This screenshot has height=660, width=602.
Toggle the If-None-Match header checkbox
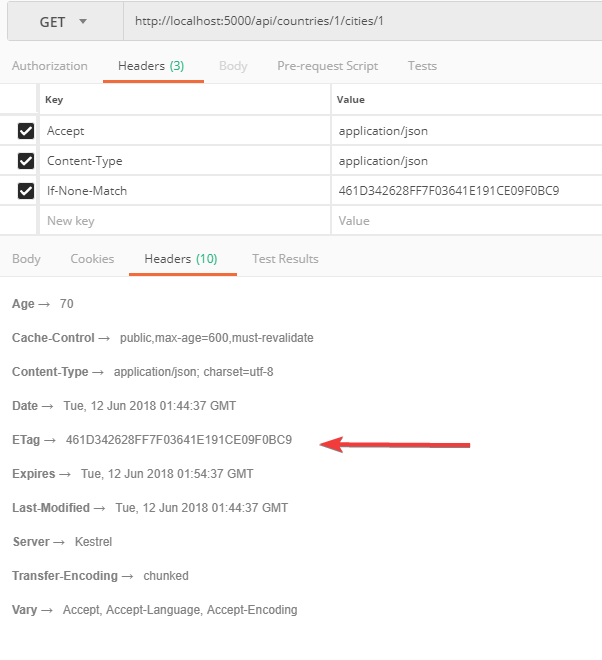click(x=26, y=191)
